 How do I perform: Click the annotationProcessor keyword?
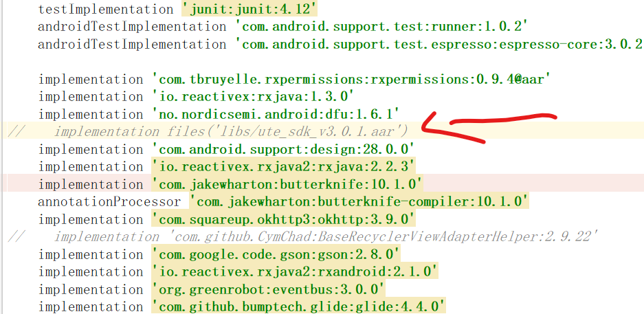(109, 202)
